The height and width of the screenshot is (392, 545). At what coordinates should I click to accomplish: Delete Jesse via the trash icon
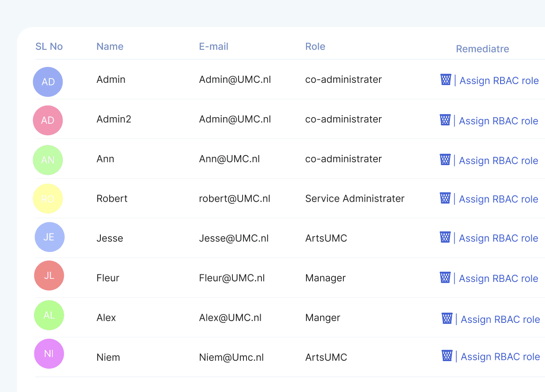click(445, 237)
